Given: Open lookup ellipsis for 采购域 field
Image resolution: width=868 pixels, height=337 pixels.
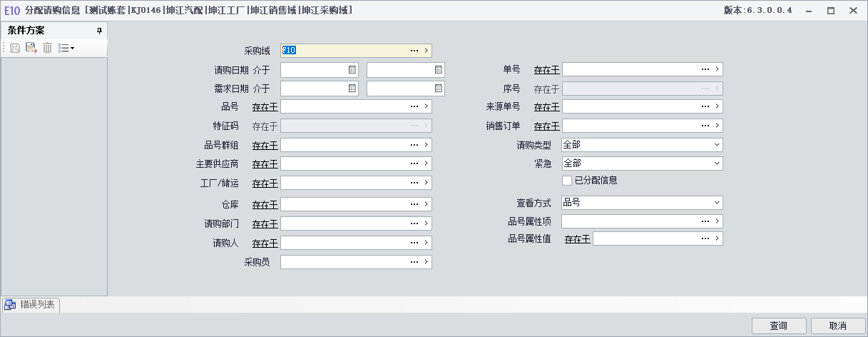Looking at the screenshot, I should click(414, 51).
